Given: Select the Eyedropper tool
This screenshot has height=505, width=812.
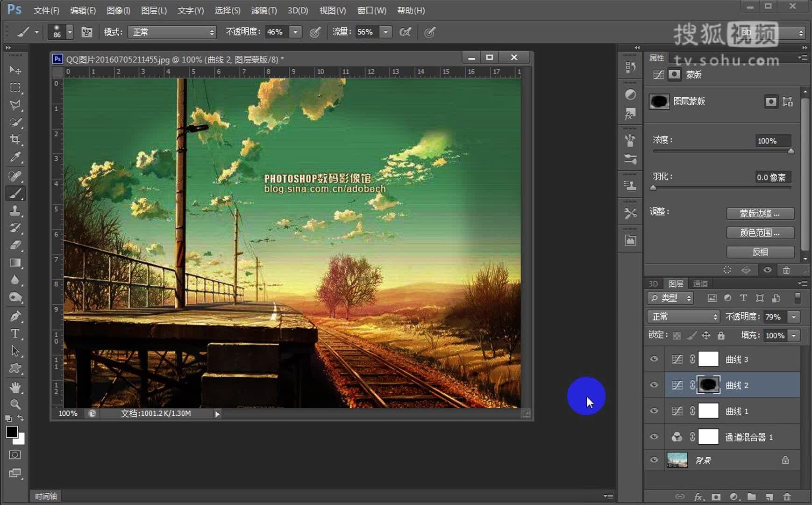Looking at the screenshot, I should pyautogui.click(x=15, y=157).
